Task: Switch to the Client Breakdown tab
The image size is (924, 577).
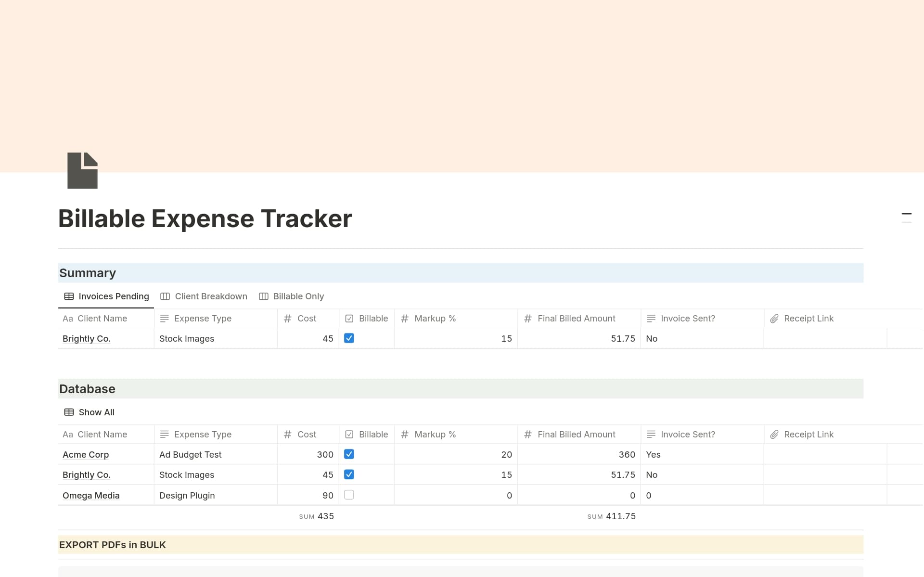Action: point(210,296)
